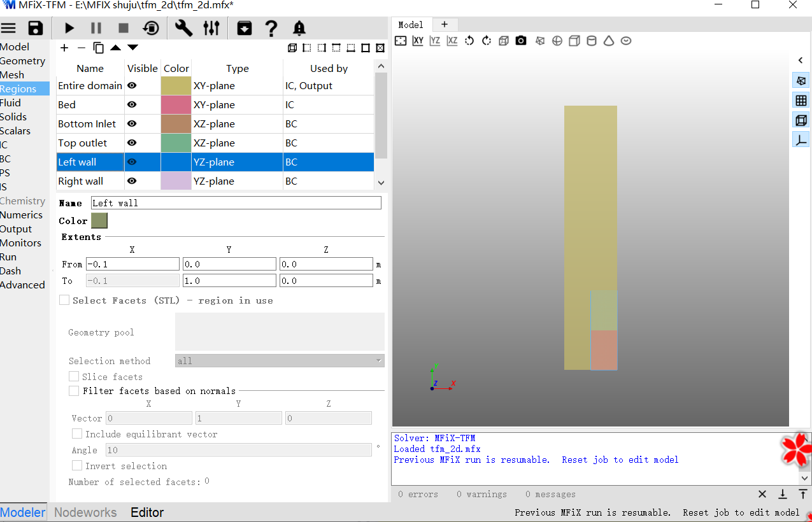Switch to the Editor tab
Screen dimensions: 812x522
[147, 512]
